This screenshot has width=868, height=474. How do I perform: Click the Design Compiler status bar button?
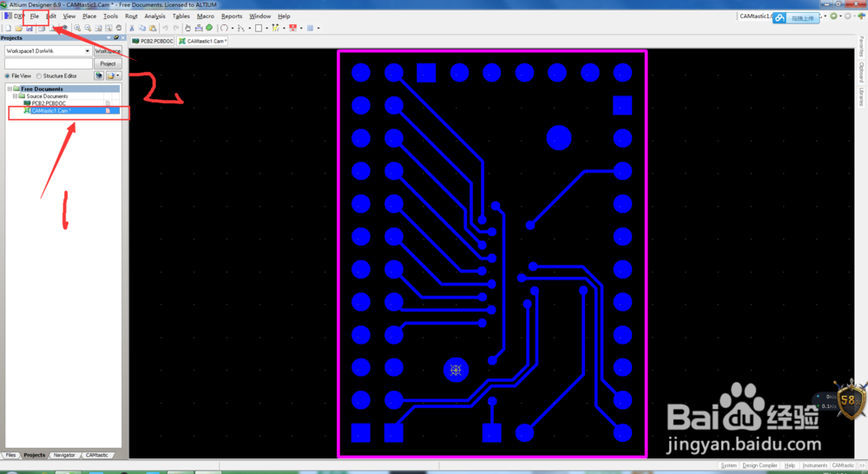pyautogui.click(x=760, y=465)
